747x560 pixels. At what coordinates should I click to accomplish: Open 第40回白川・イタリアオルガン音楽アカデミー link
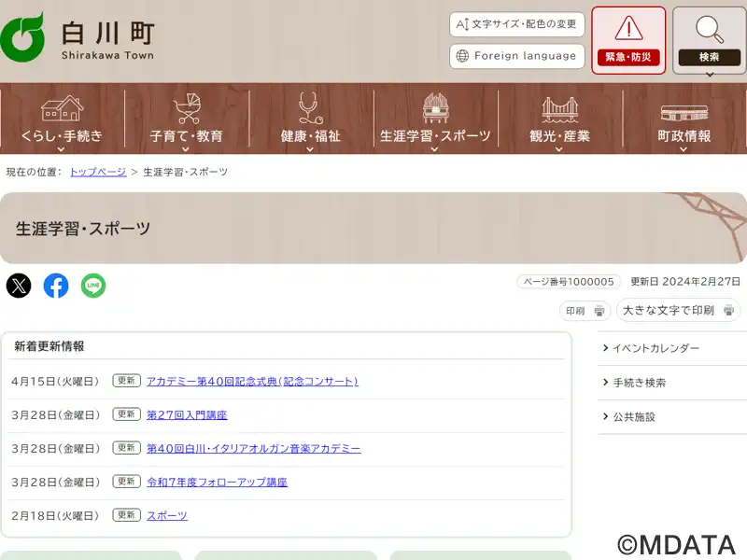coord(253,449)
